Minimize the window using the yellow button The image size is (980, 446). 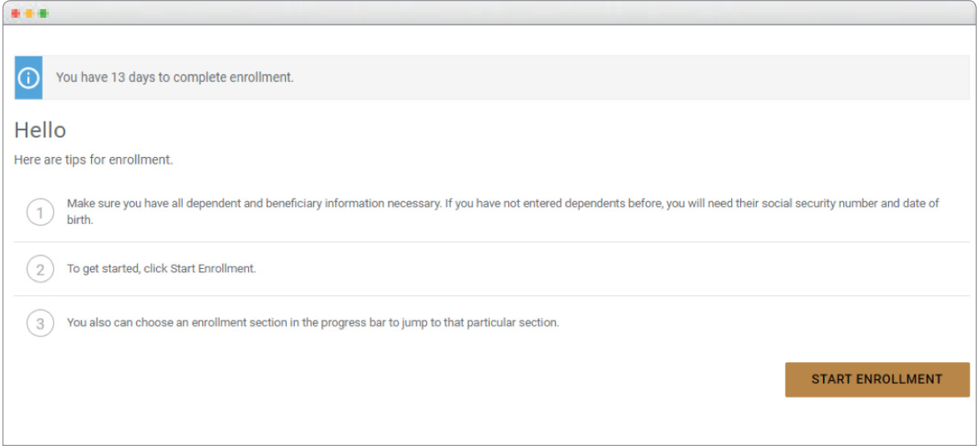29,14
